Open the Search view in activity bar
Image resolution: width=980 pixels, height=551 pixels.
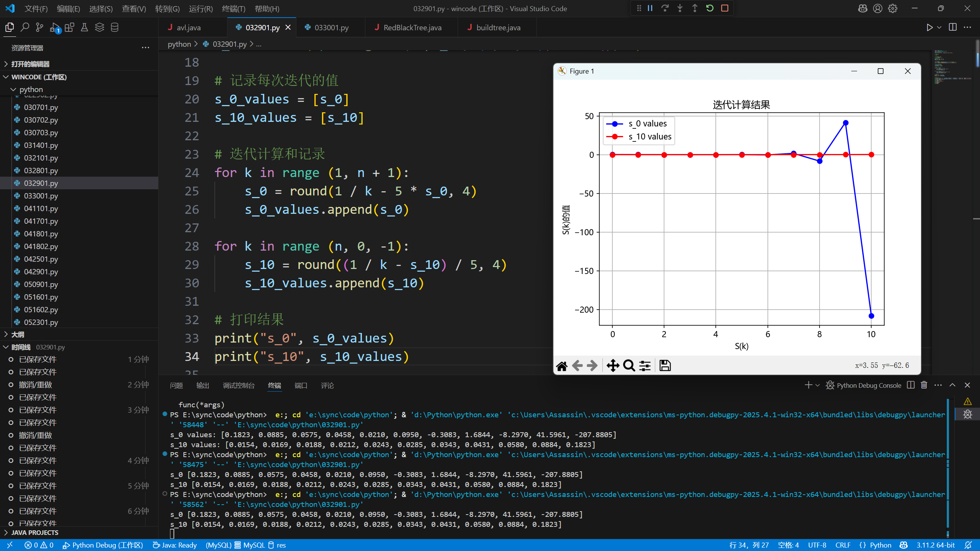coord(25,27)
